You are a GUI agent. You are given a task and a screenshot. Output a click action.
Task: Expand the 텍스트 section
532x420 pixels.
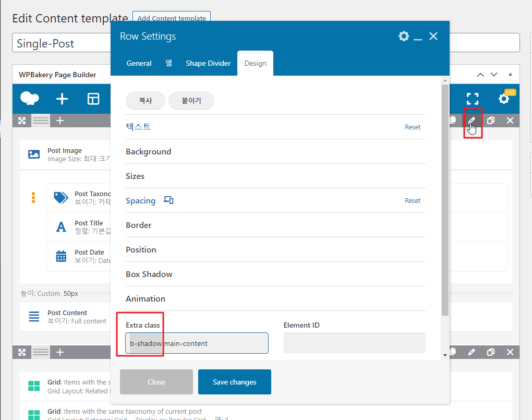coord(138,127)
